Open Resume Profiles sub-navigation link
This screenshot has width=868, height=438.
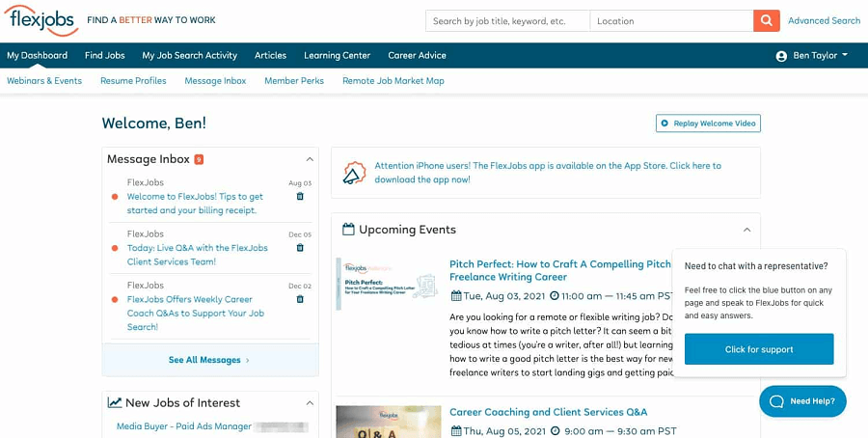133,81
